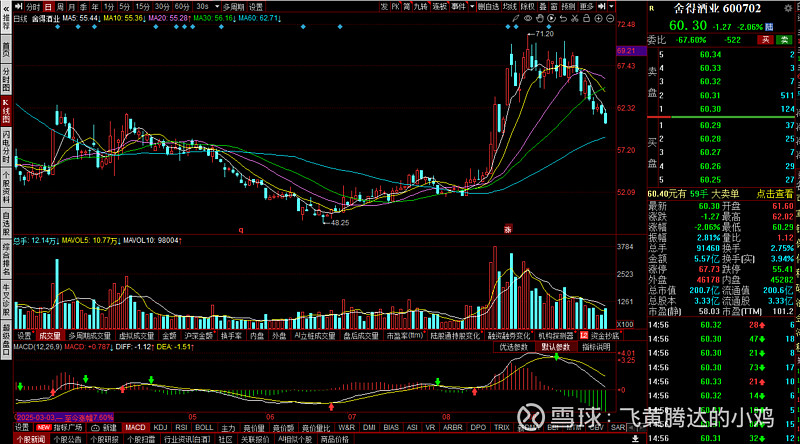Click the 涨板 toolbar button
Viewport: 800px width, 444px height.
click(439, 7)
